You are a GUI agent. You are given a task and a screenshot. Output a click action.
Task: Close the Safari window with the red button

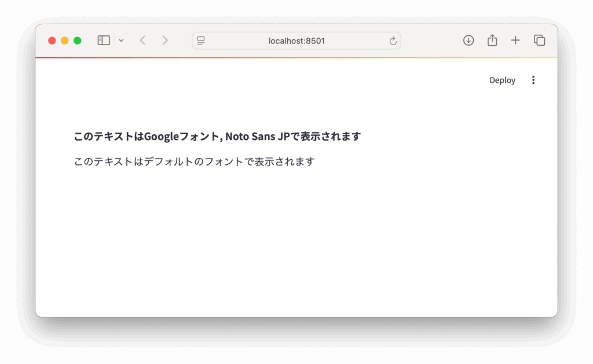pyautogui.click(x=52, y=41)
